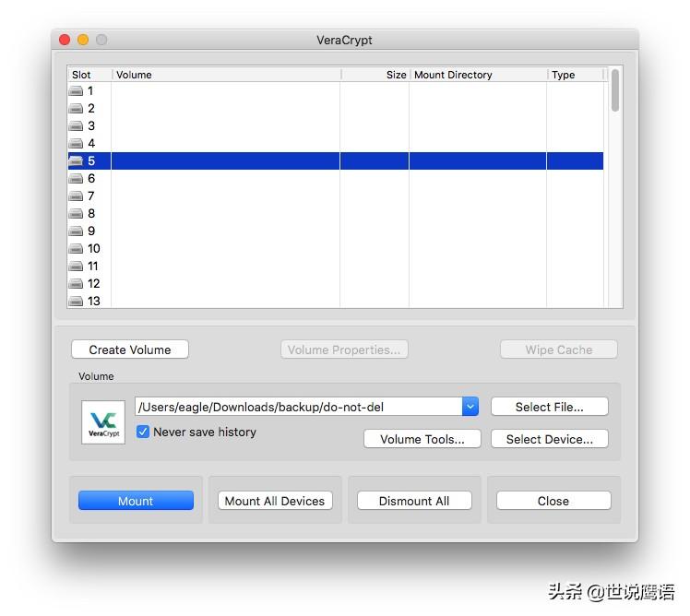This screenshot has height=616, width=690.
Task: Select the drive icon for slot 3
Action: [x=76, y=126]
